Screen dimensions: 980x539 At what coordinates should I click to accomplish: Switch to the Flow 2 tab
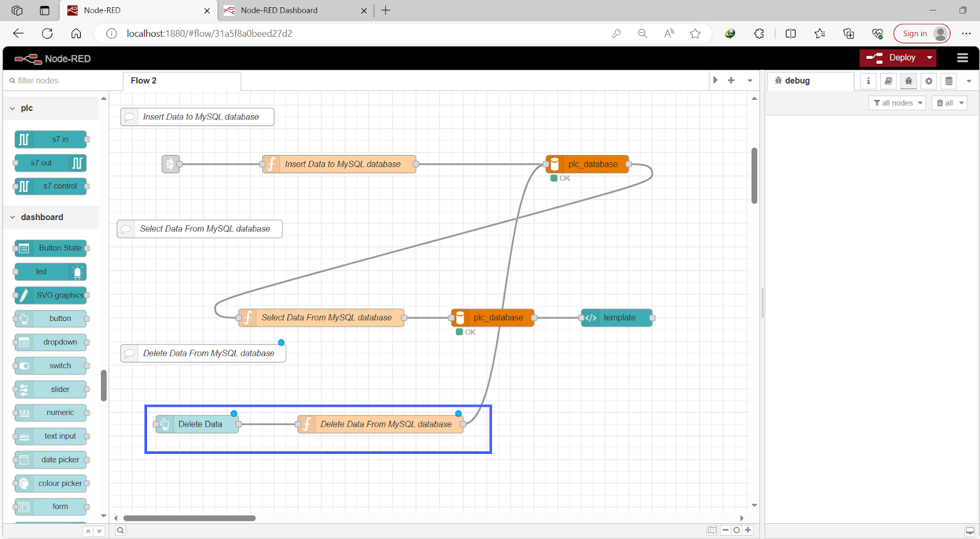click(182, 81)
